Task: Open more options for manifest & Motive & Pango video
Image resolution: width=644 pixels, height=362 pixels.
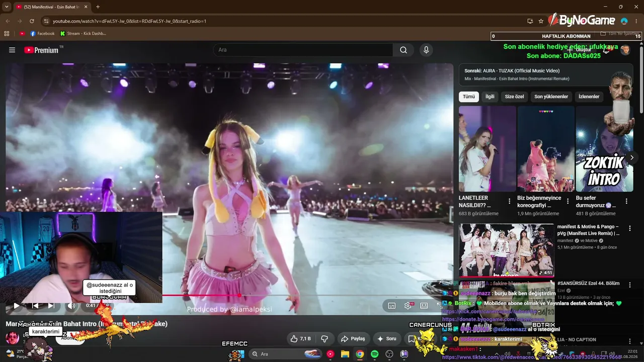Action: (630, 229)
